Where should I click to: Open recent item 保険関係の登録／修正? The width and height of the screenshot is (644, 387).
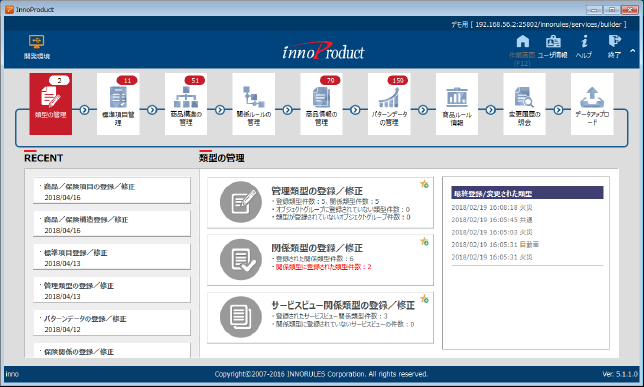point(112,350)
